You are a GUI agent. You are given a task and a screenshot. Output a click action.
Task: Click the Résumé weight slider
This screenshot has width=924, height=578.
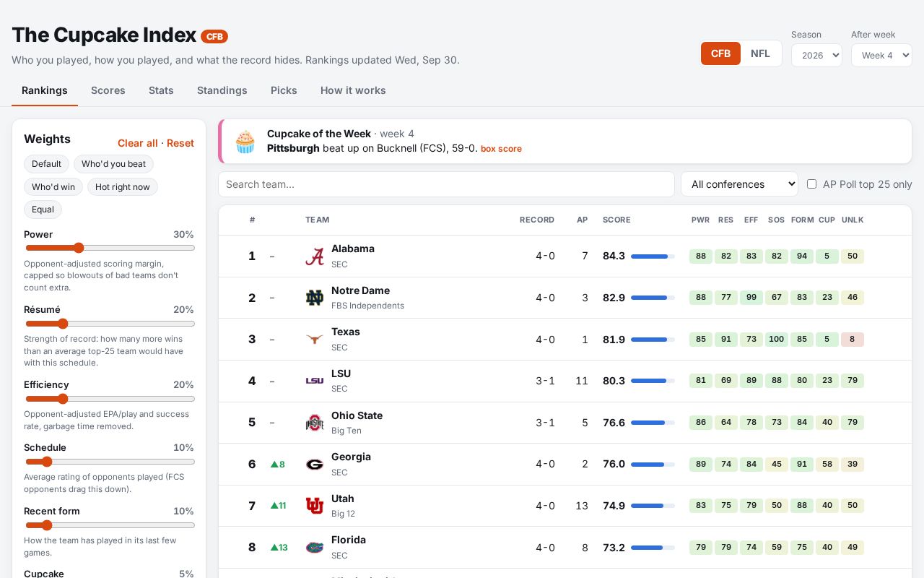(x=110, y=324)
